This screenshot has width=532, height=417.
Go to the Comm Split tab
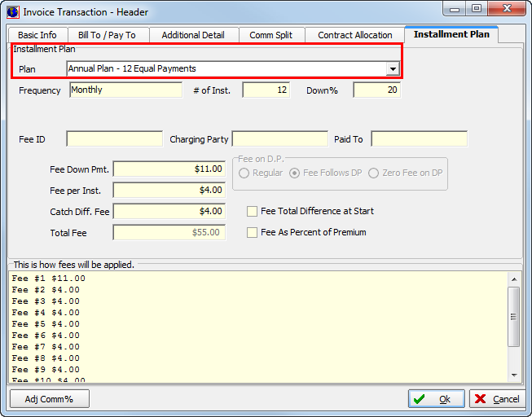pos(271,35)
